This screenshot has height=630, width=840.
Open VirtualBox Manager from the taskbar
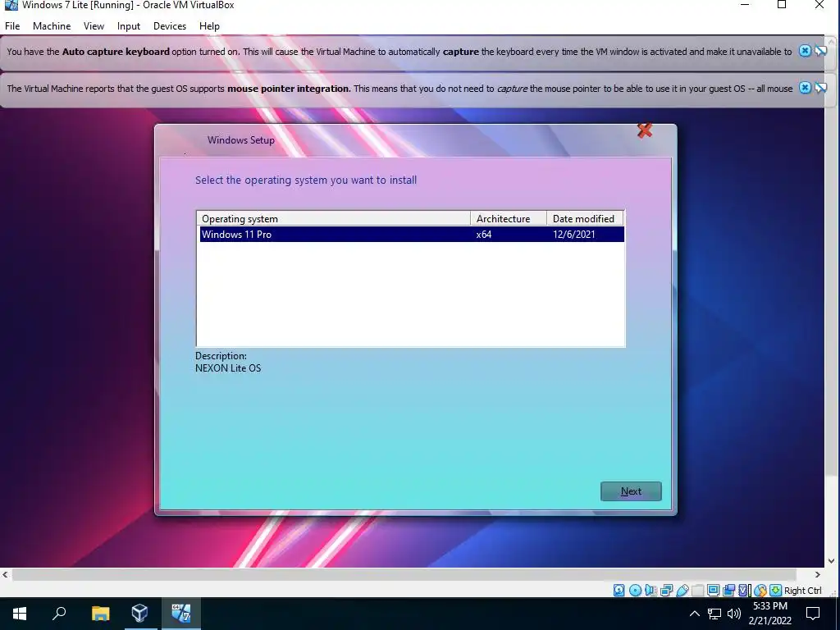point(139,614)
